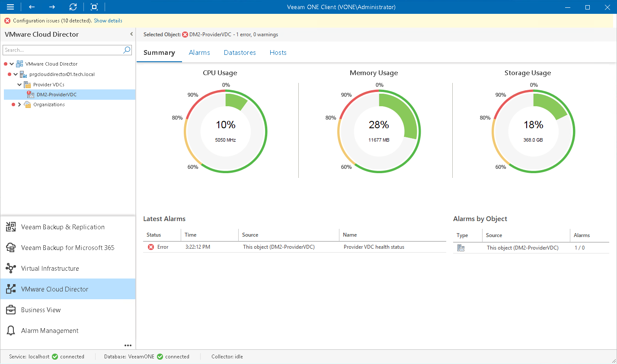Click the Business View briefcase icon
This screenshot has height=364, width=617.
[x=11, y=310]
